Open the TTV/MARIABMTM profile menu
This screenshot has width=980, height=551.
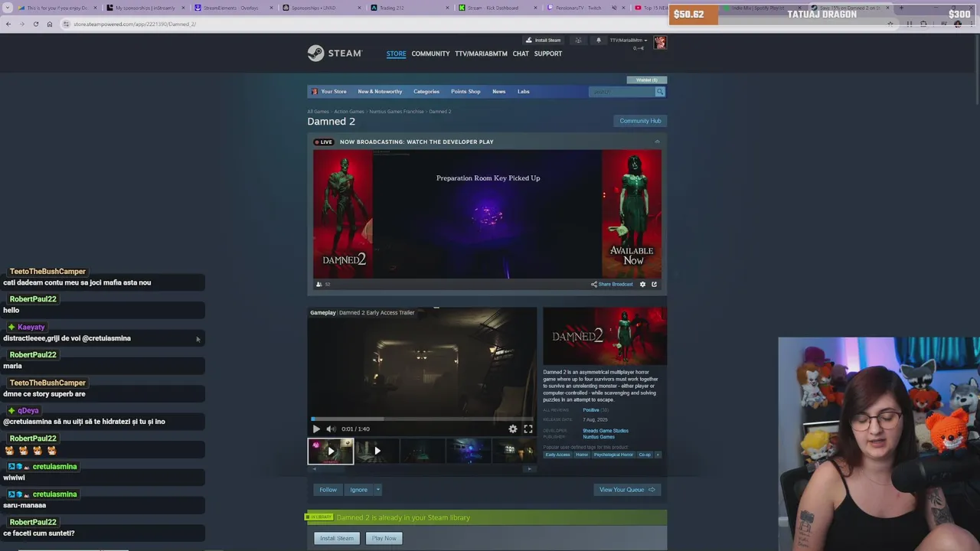pyautogui.click(x=481, y=54)
